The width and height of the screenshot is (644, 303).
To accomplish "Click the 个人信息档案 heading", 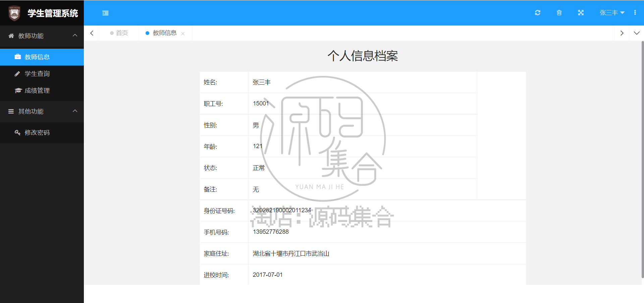I will click(x=363, y=56).
